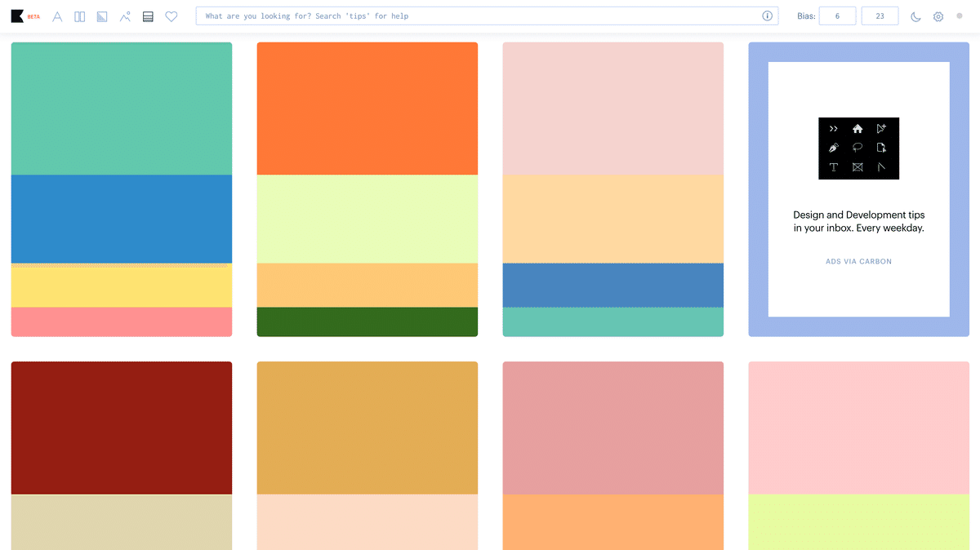Select the pale lime stripe under the orange
This screenshot has width=980, height=550.
pos(367,219)
